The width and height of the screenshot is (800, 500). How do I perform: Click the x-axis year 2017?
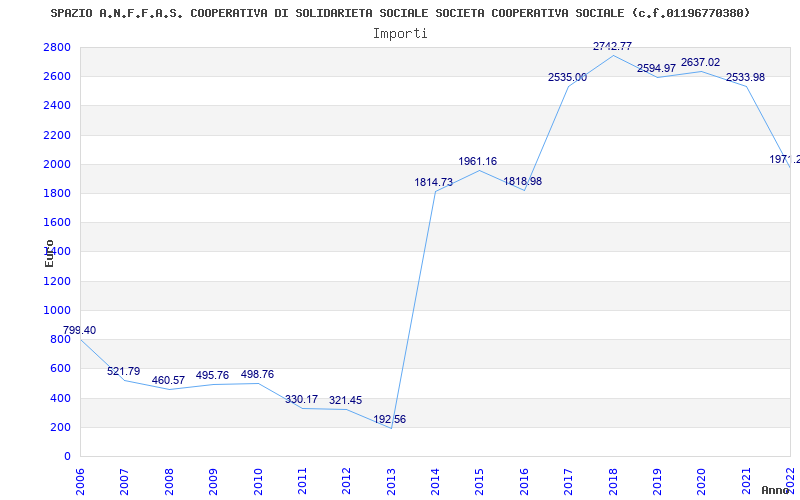568,482
